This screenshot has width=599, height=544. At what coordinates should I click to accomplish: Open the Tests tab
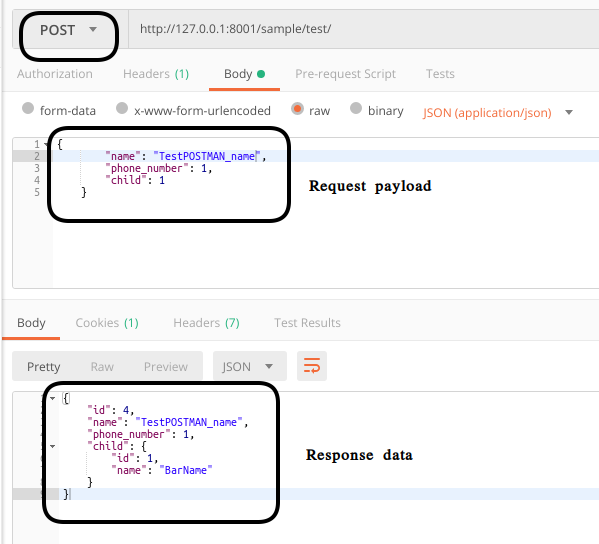pyautogui.click(x=440, y=74)
